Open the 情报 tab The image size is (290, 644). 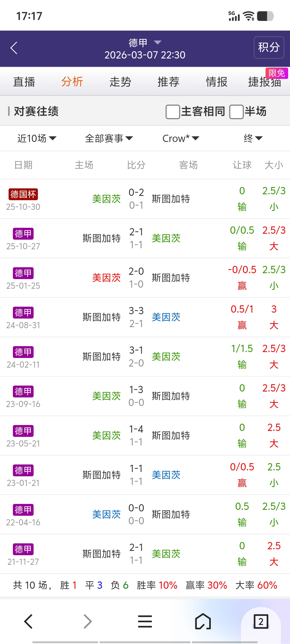[216, 82]
